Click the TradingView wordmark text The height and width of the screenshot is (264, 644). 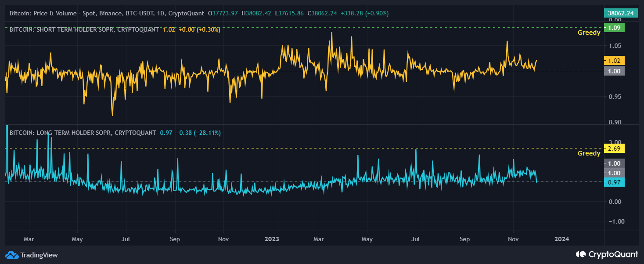(40, 255)
